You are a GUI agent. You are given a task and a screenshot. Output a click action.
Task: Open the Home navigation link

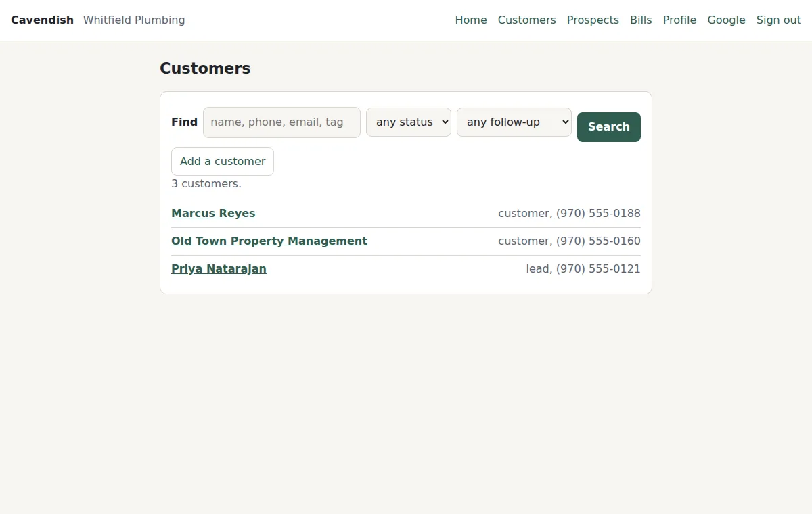click(x=471, y=20)
